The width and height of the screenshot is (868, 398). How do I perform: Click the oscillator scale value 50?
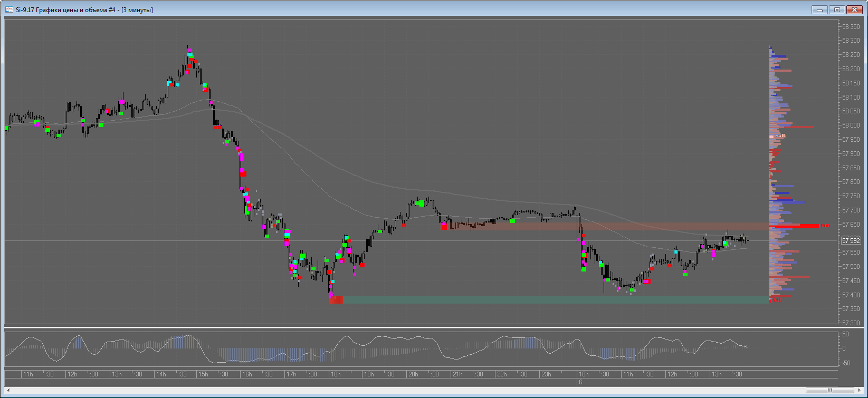[x=845, y=335]
